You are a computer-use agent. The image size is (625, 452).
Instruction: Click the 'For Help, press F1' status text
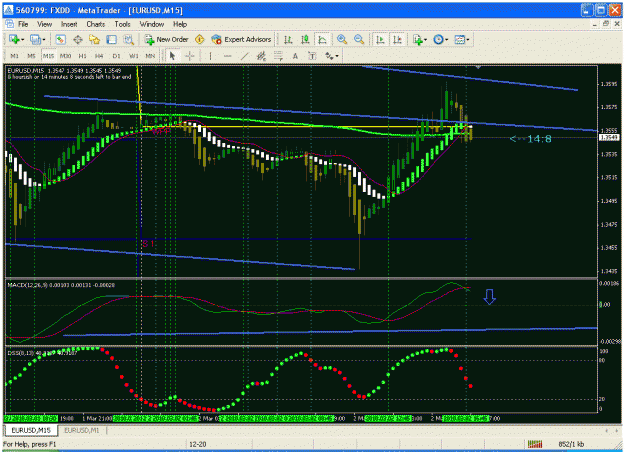(x=29, y=444)
